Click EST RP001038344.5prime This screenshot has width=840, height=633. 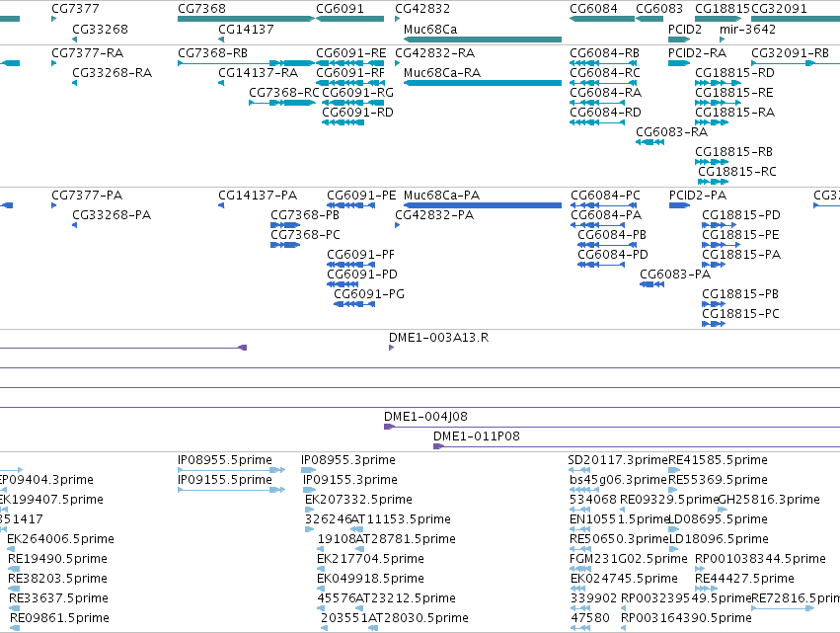700,569
